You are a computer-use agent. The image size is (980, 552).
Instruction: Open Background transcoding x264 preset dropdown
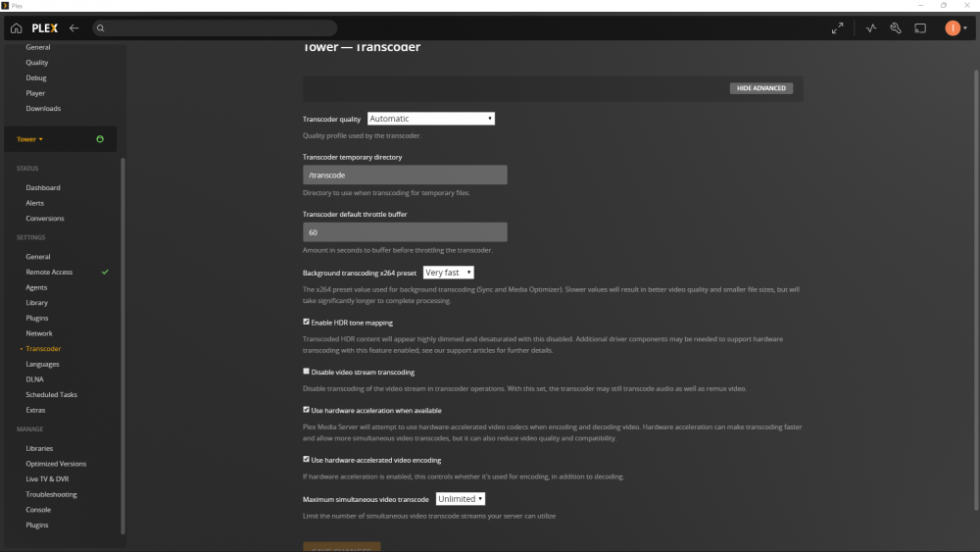coord(448,273)
